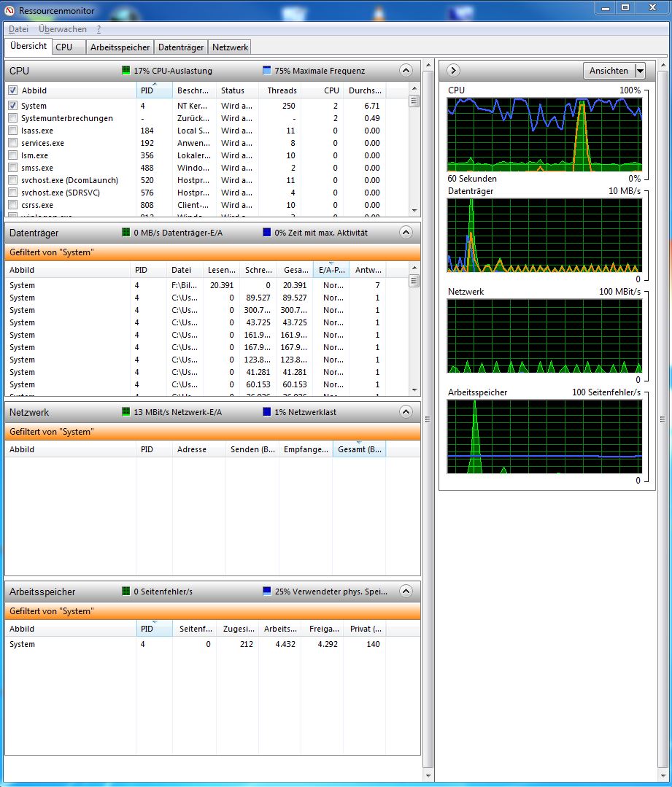Check the lsass.exe checkbox

tap(12, 131)
